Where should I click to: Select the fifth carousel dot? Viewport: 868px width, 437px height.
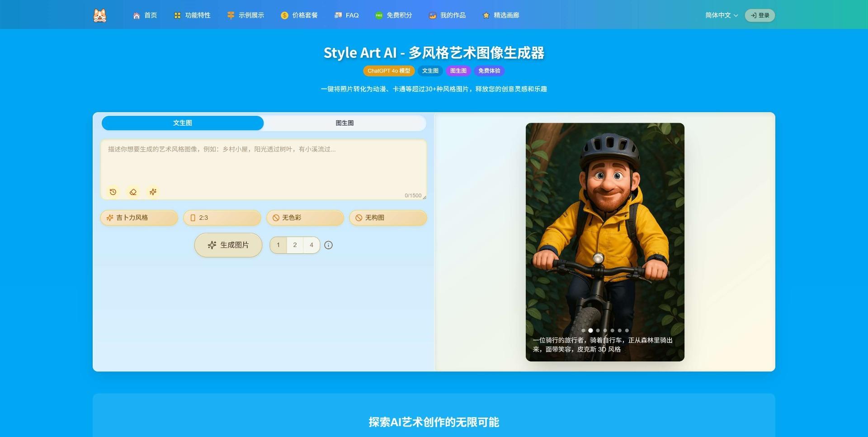612,331
